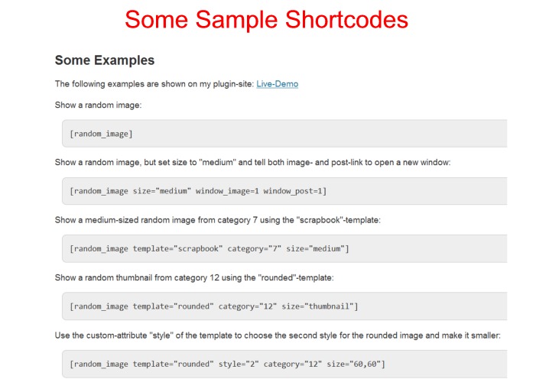
Task: Click the rounded thumbnail shortcode box
Action: (x=284, y=306)
